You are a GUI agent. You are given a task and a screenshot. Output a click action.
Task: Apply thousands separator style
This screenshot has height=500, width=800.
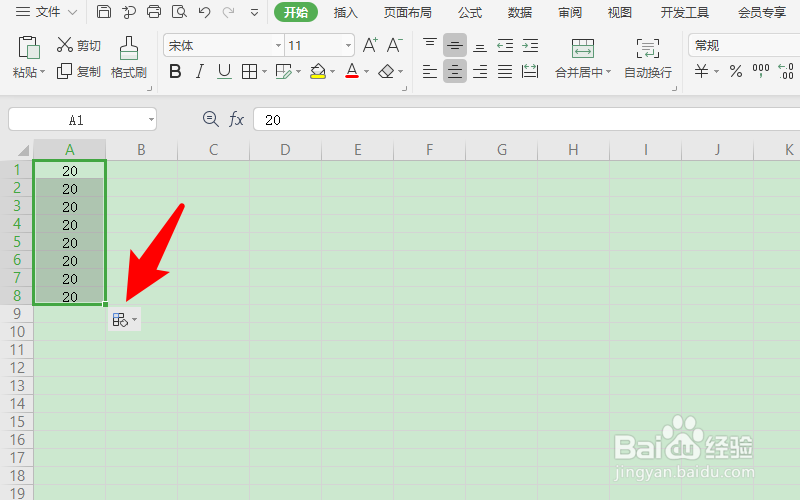point(761,71)
